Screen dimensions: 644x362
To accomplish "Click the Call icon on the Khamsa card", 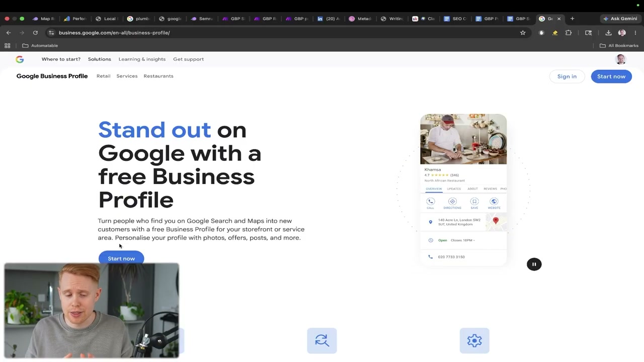I will (430, 202).
